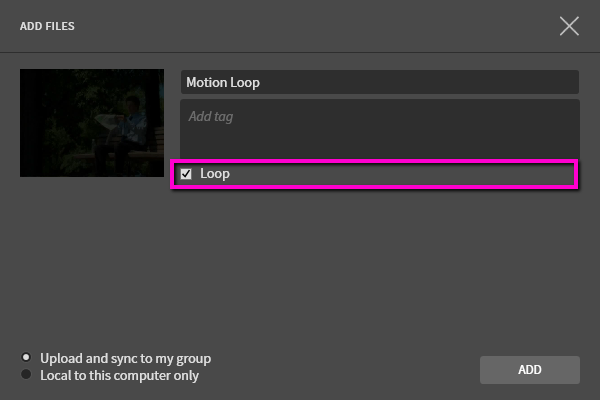Uncheck the Loop checkbox
Viewport: 600px width, 400px height.
pos(186,174)
